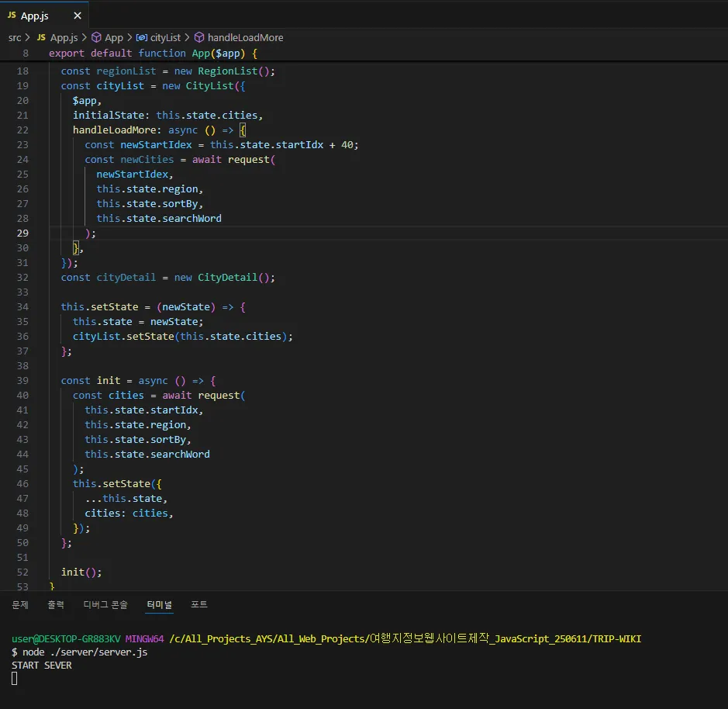Click 'CityDetail' class name on line 32
This screenshot has width=728, height=709.
pos(227,278)
